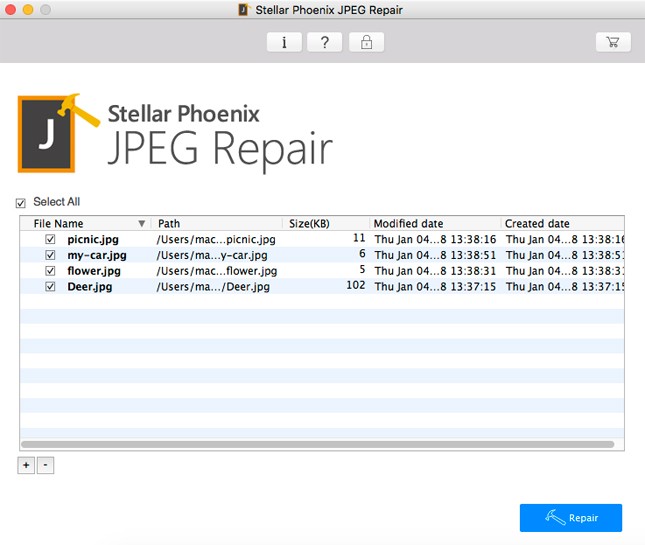The height and width of the screenshot is (545, 645).
Task: Close the window with the red button
Action: pyautogui.click(x=11, y=9)
